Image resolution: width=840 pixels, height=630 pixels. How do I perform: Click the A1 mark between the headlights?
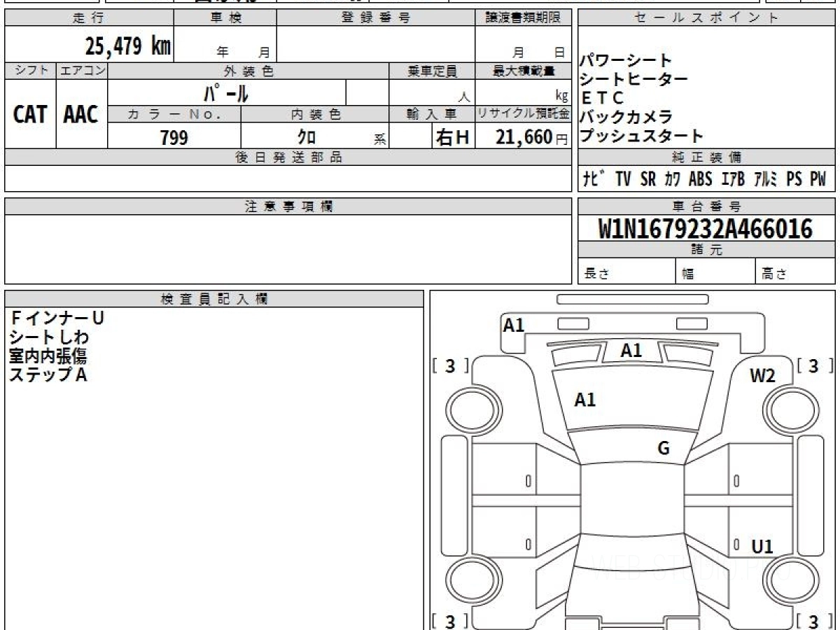pos(631,351)
